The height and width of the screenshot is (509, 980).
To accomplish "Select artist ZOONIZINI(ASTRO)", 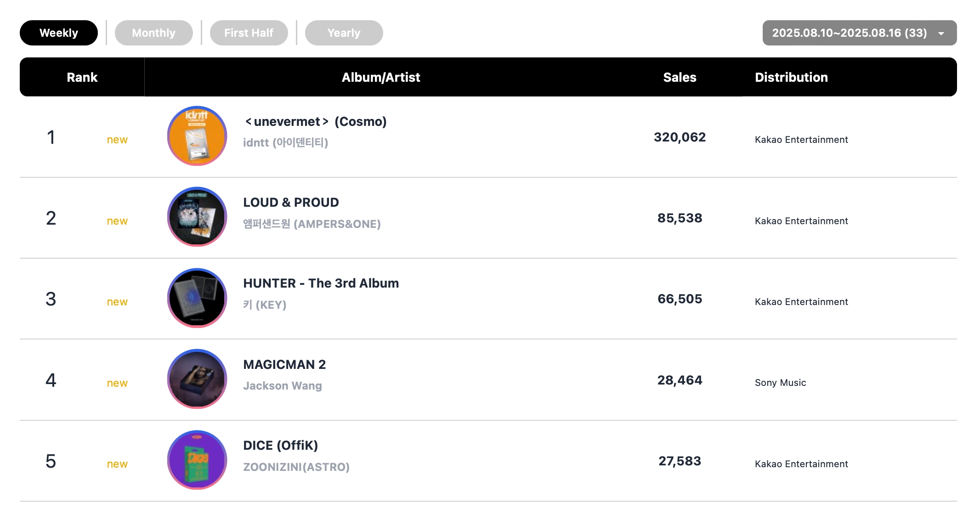I will (x=296, y=467).
